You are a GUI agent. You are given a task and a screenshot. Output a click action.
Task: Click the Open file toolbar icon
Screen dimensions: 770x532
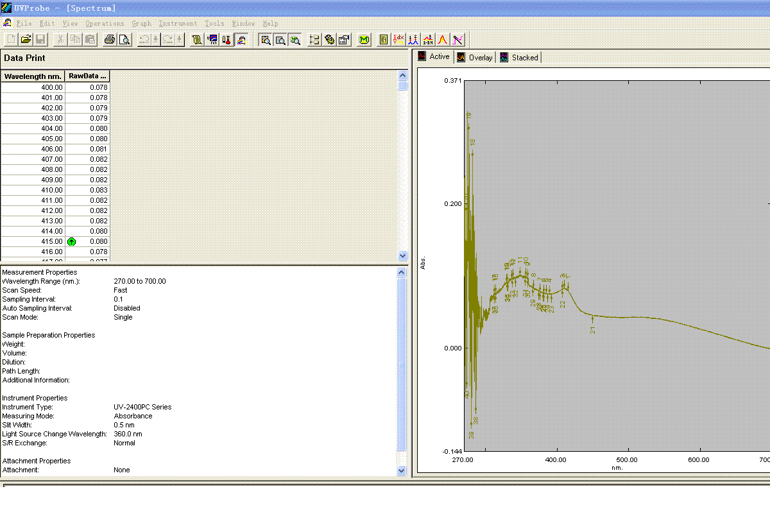pyautogui.click(x=26, y=40)
